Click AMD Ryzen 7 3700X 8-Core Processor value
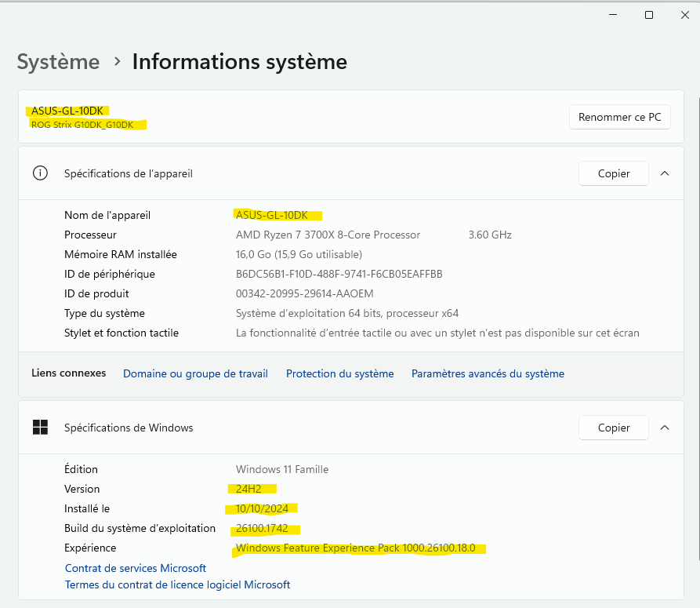 coord(328,235)
